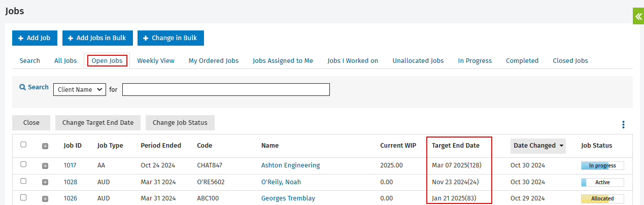This screenshot has width=644, height=205.
Task: Click the Name column header
Action: click(270, 146)
